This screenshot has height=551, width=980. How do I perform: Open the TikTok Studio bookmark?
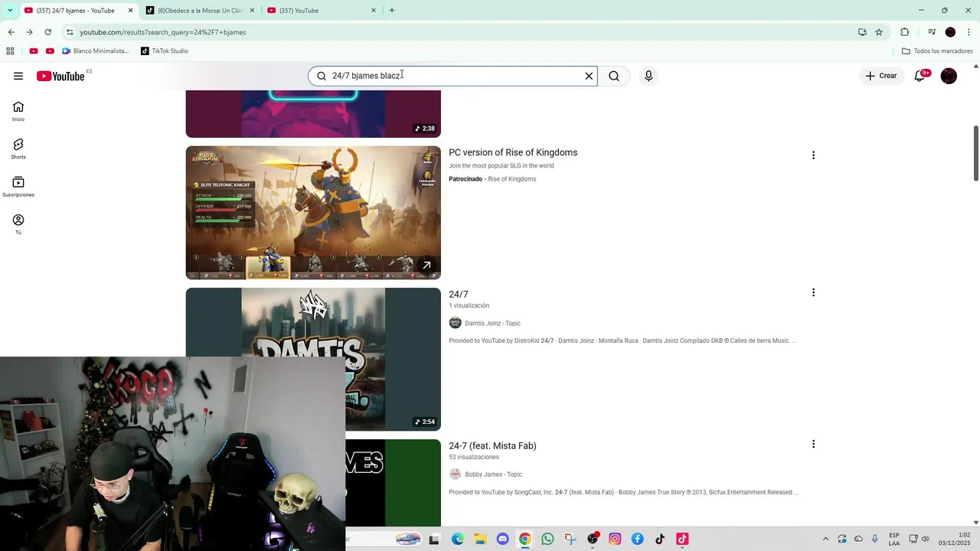tap(165, 51)
